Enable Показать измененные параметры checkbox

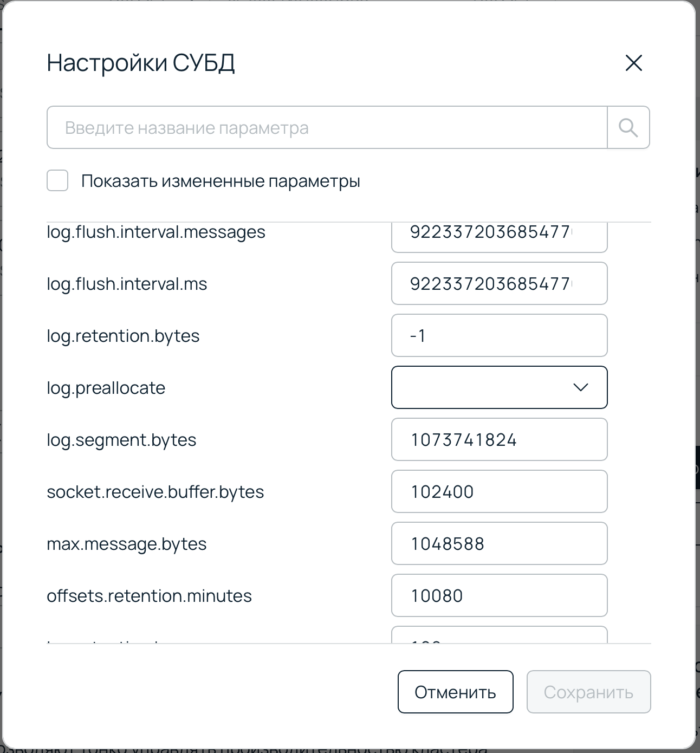(x=57, y=181)
